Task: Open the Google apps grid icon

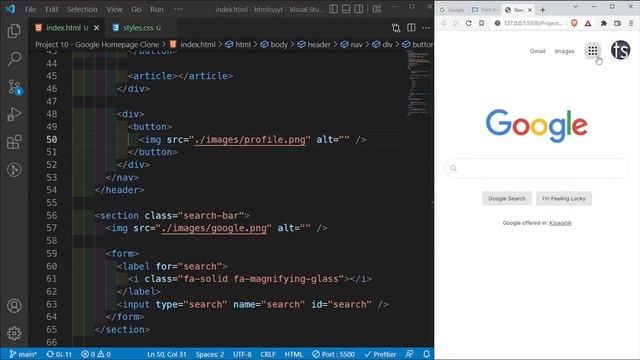Action: [593, 51]
